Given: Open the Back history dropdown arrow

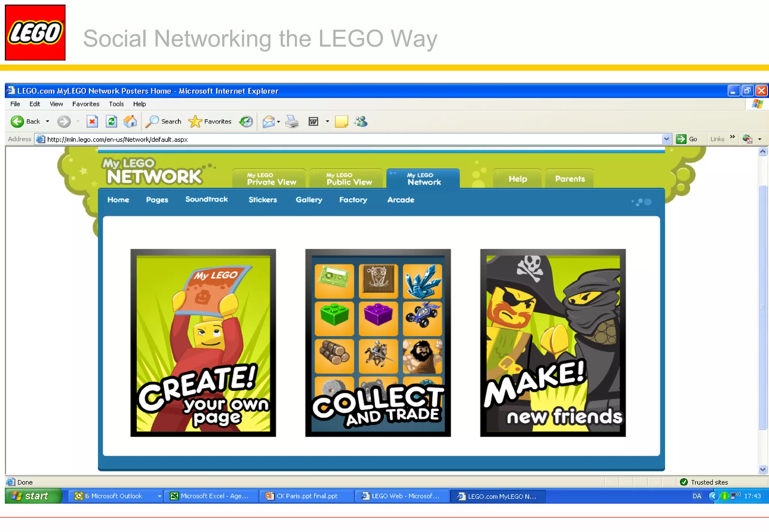Looking at the screenshot, I should coord(47,122).
